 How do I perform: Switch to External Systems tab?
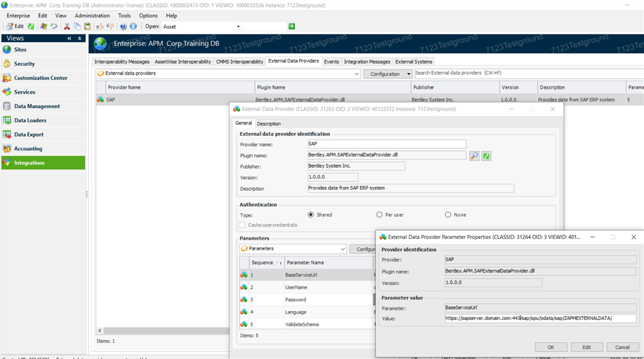point(414,62)
